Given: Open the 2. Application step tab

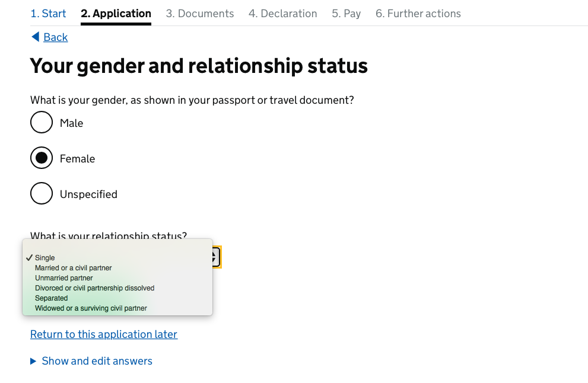Looking at the screenshot, I should click(x=116, y=14).
